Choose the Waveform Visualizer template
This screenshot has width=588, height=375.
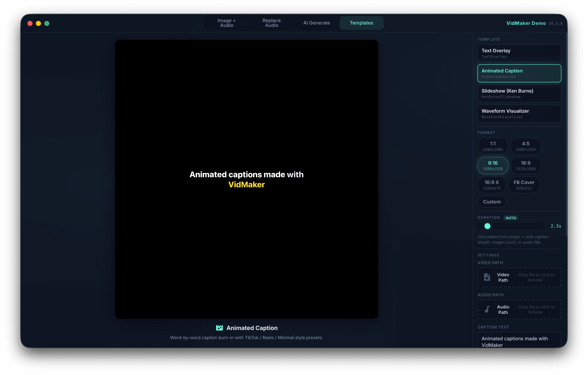519,114
